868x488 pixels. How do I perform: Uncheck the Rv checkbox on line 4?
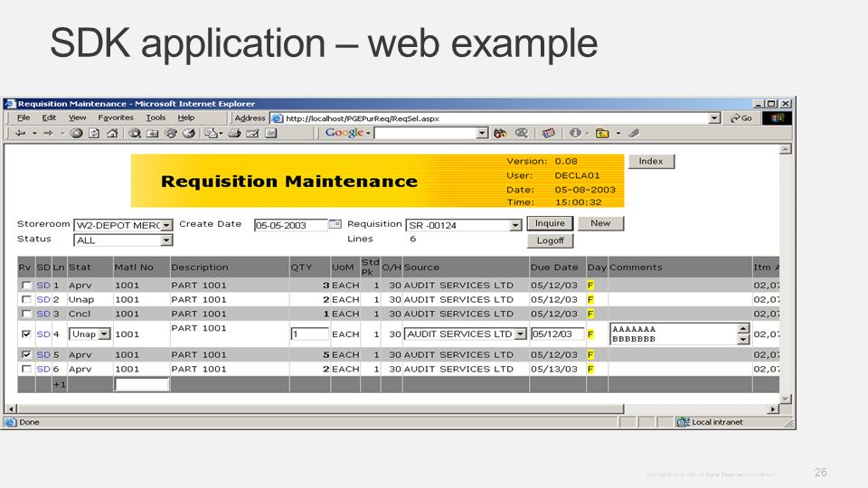point(26,334)
